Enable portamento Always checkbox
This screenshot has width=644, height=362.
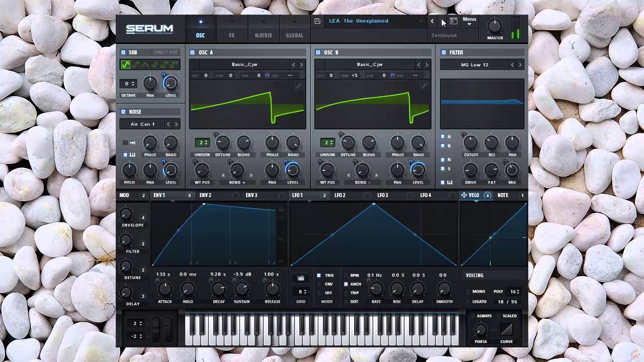pyautogui.click(x=473, y=316)
